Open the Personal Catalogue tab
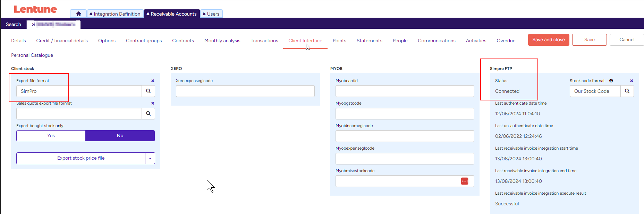 click(x=32, y=55)
